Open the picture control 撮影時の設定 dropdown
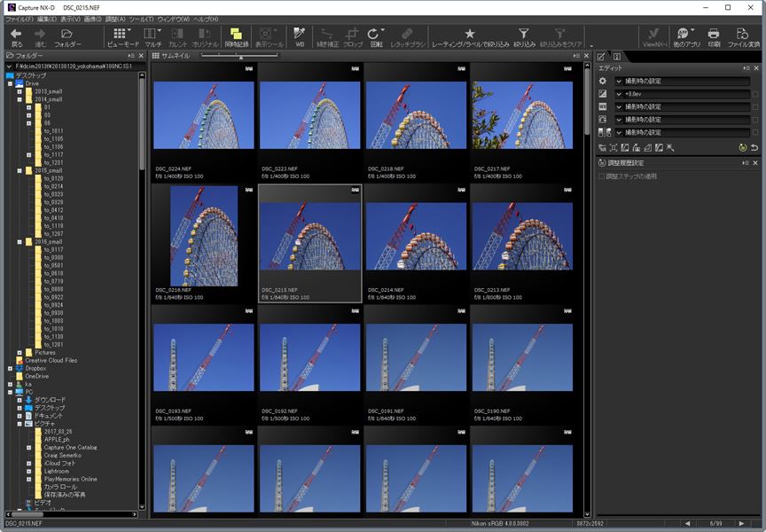 pos(682,81)
